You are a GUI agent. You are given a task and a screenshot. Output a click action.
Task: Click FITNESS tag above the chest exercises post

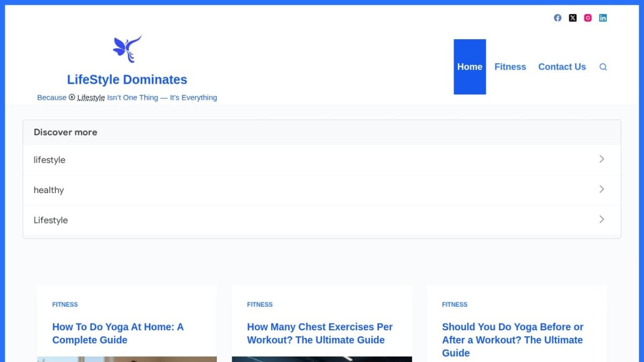pyautogui.click(x=260, y=305)
